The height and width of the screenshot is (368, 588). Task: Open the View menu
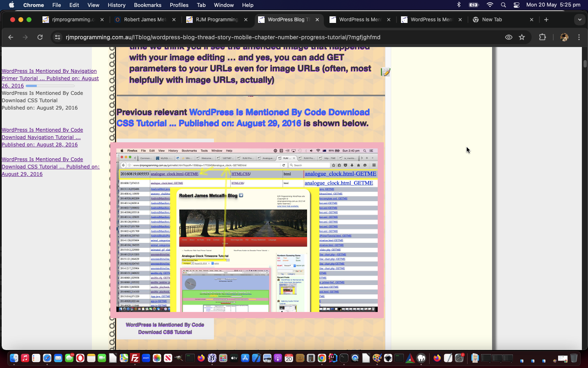tap(93, 5)
